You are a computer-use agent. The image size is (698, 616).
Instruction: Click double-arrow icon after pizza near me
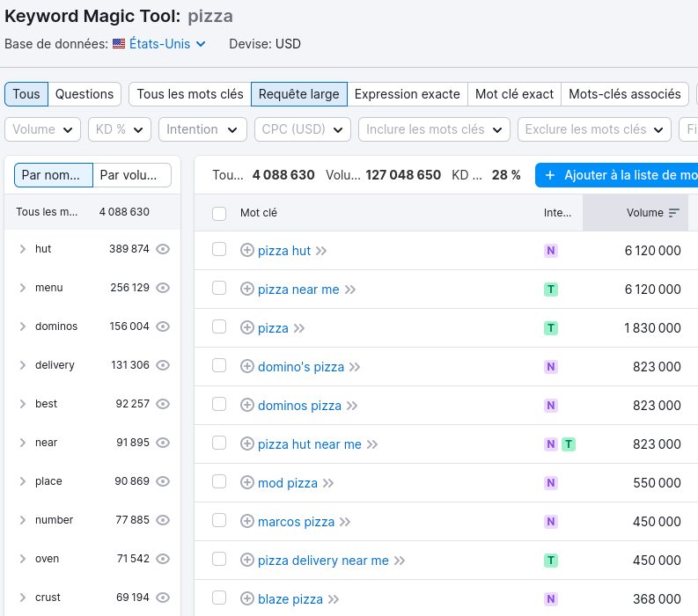point(350,290)
